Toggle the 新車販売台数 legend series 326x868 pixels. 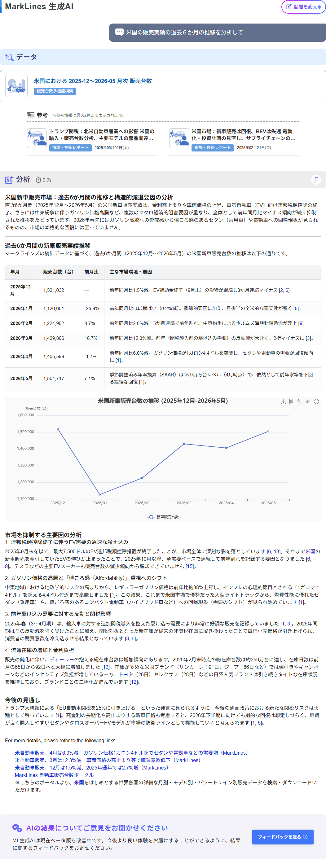(x=163, y=517)
